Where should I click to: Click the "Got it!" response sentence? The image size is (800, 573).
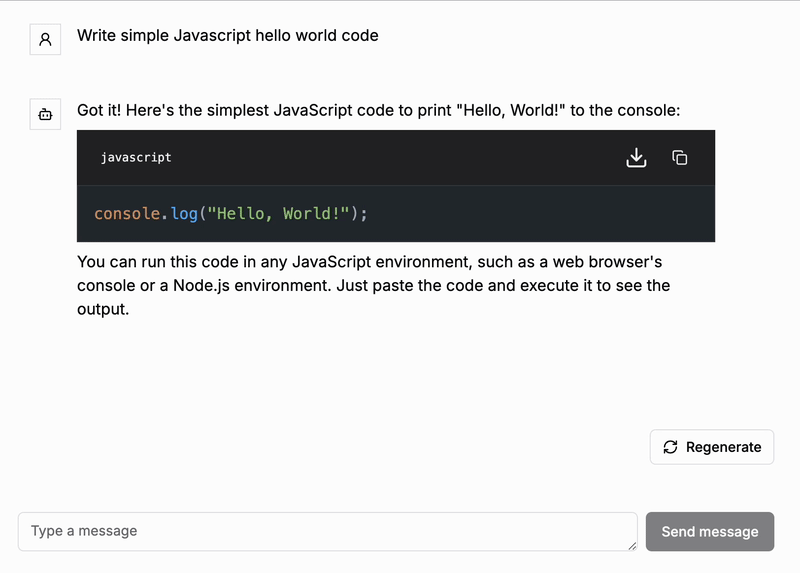pyautogui.click(x=378, y=110)
